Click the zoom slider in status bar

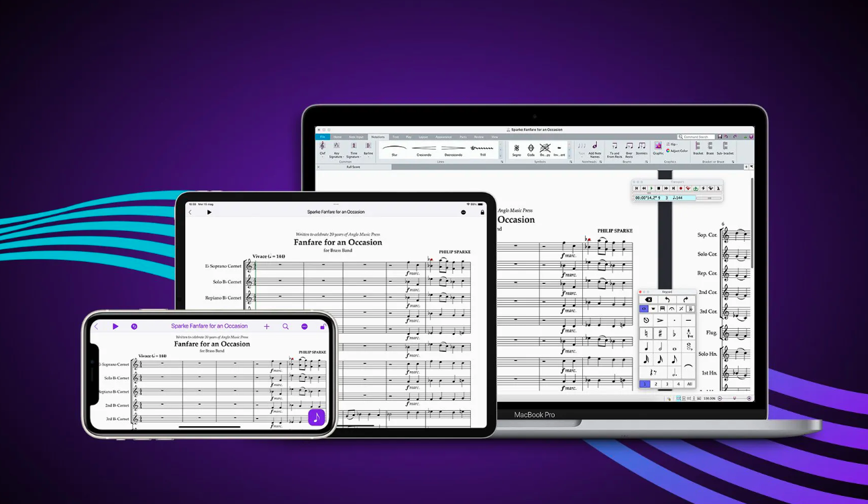[735, 398]
